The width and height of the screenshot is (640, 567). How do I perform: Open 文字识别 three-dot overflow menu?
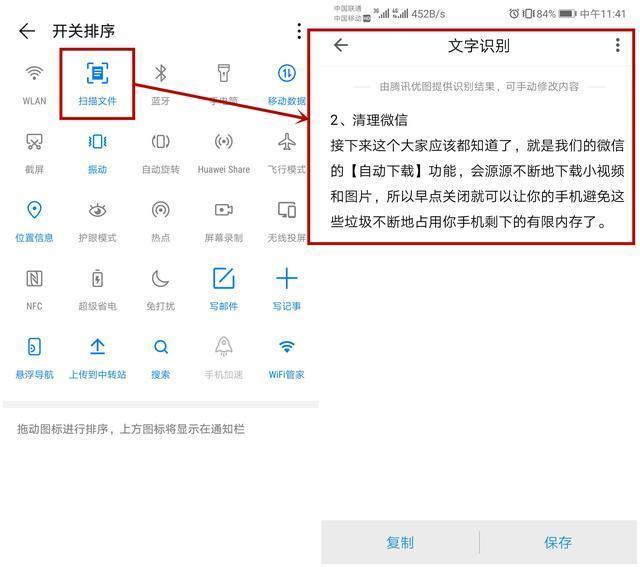tap(618, 45)
